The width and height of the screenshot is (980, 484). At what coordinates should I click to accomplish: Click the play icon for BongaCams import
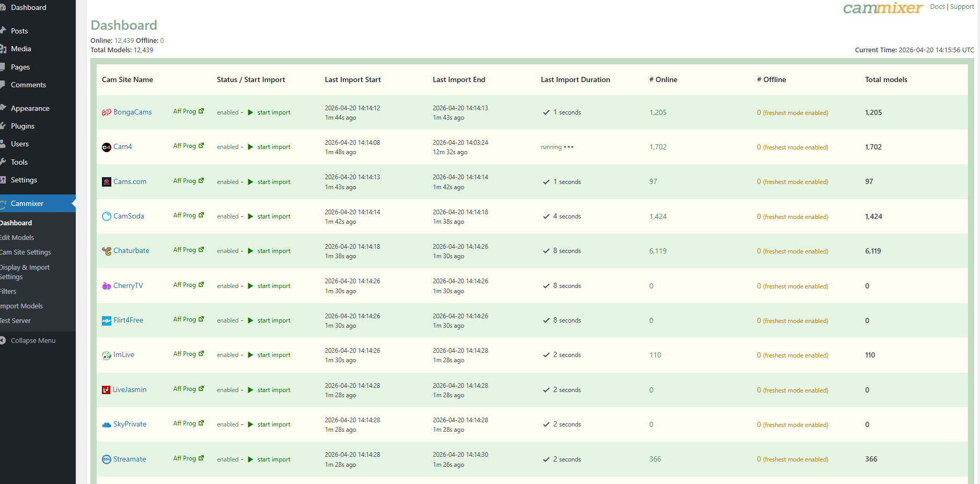(x=250, y=112)
